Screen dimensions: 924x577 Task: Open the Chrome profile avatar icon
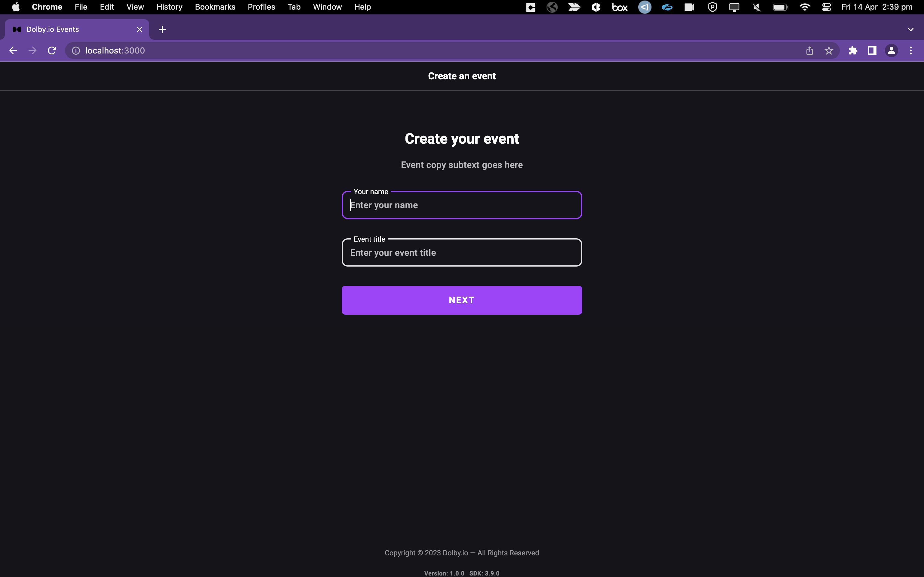click(x=891, y=50)
